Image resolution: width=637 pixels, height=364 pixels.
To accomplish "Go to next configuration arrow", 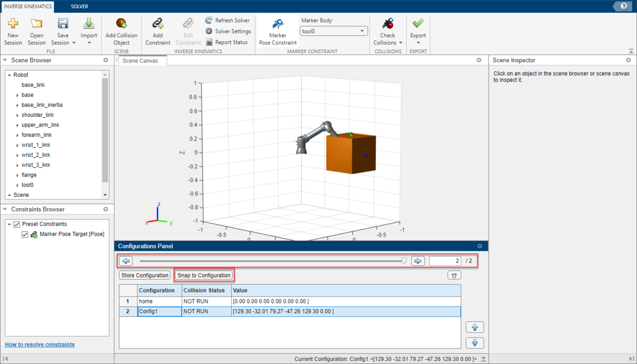I will pyautogui.click(x=418, y=261).
